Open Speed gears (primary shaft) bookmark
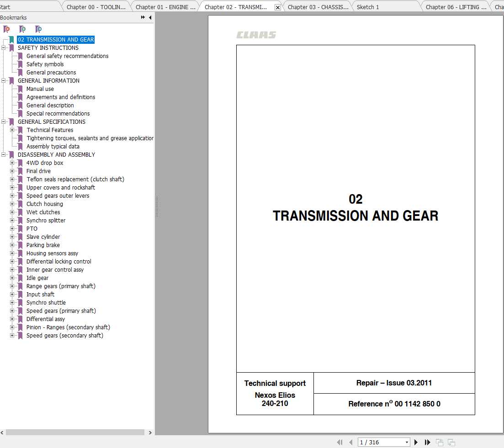 coord(61,311)
